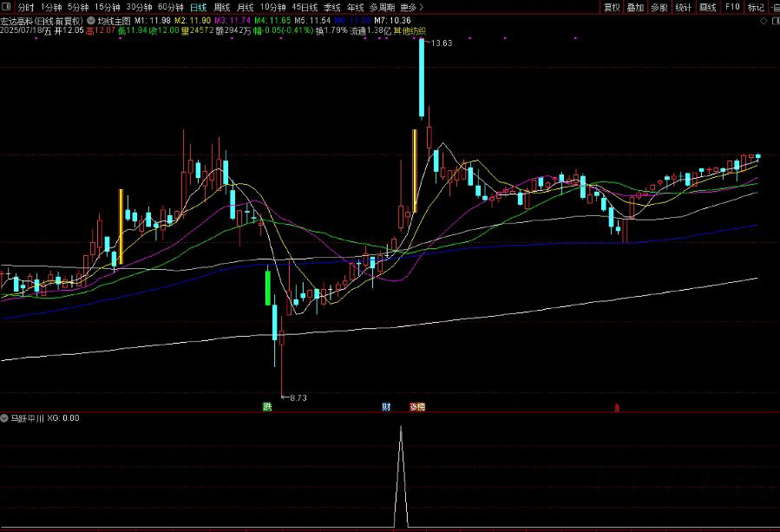Screen dimensions: 780x532
Task: Click the 13.63 peak price candle label
Action: [x=442, y=43]
